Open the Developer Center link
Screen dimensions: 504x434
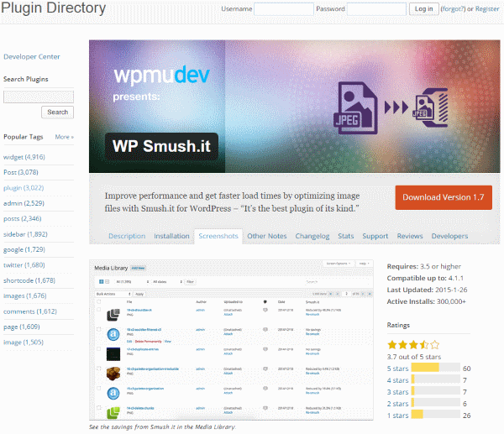32,57
